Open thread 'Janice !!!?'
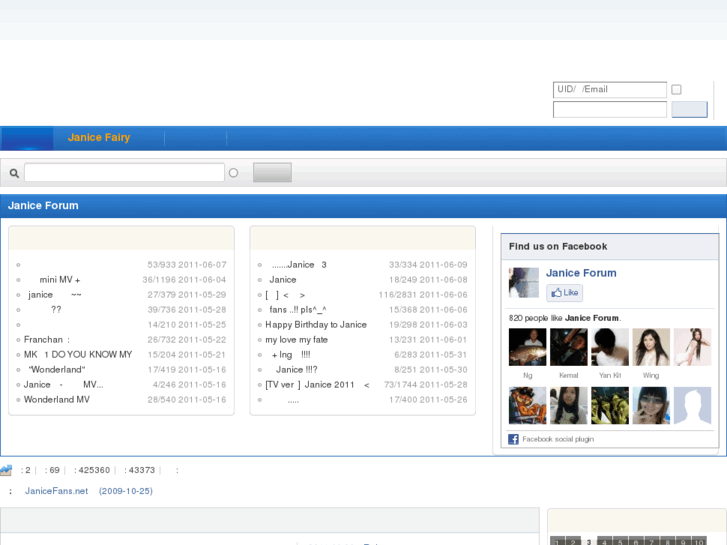 pyautogui.click(x=297, y=370)
